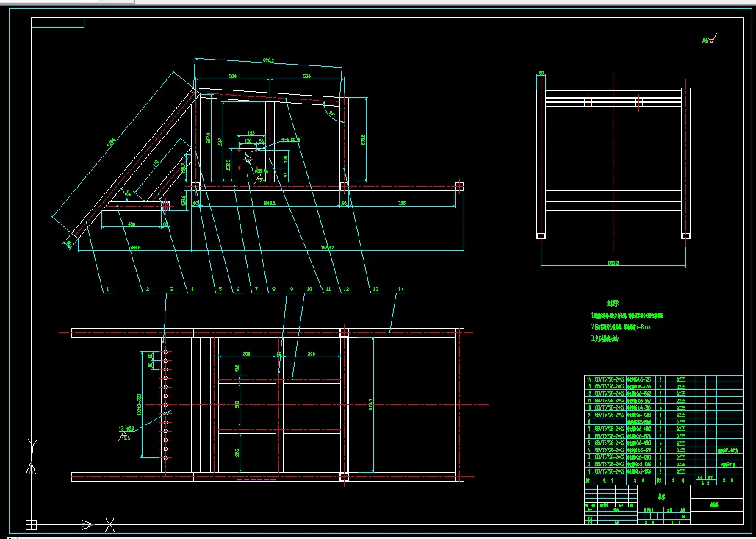756x539 pixels.
Task: Select the technical requirements heading text
Action: click(x=612, y=304)
